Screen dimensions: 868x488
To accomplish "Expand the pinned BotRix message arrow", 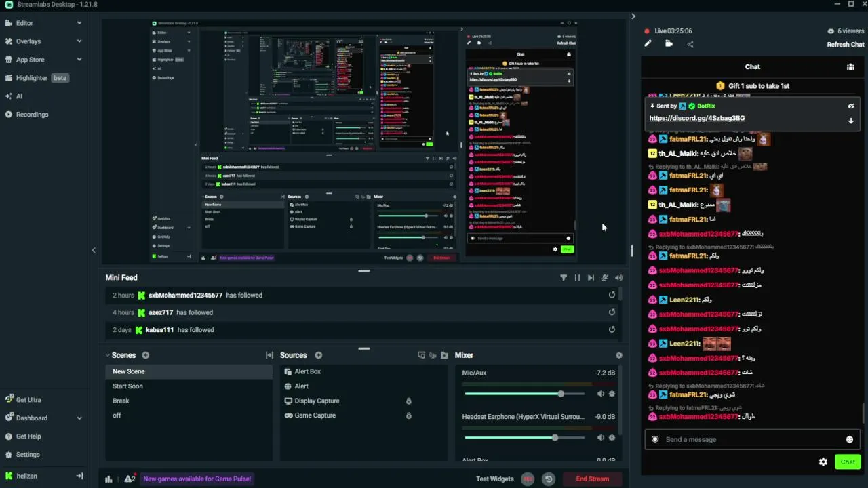I will [x=850, y=121].
